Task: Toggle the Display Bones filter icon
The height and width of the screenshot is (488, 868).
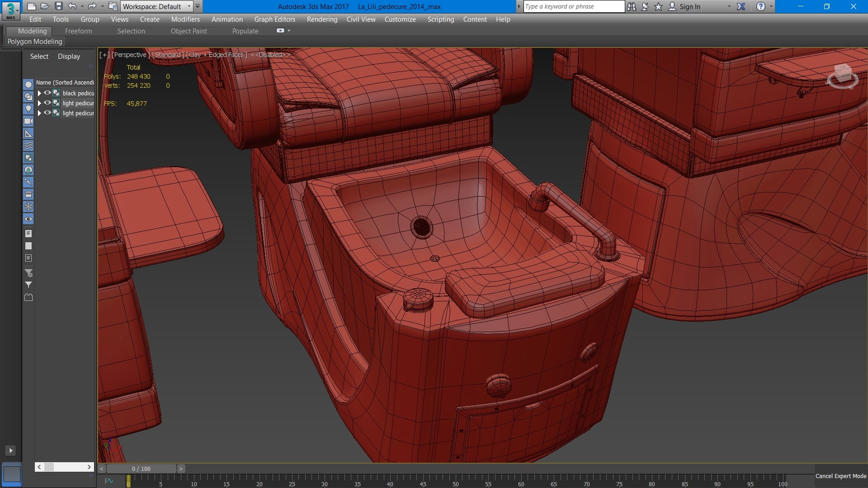Action: [28, 182]
